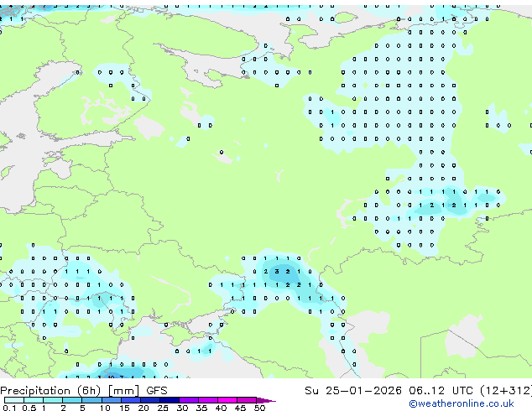Pick the 5–10 mm light blue legend swatch
This screenshot has height=411, width=532.
[x=91, y=400]
